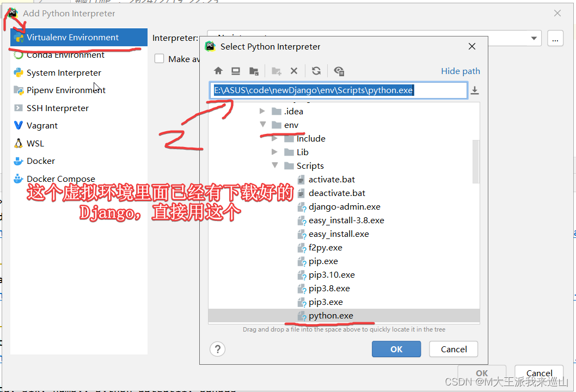Screen dimensions: 576x392
Task: Close the Select Python Interpreter dialog
Action: (472, 46)
